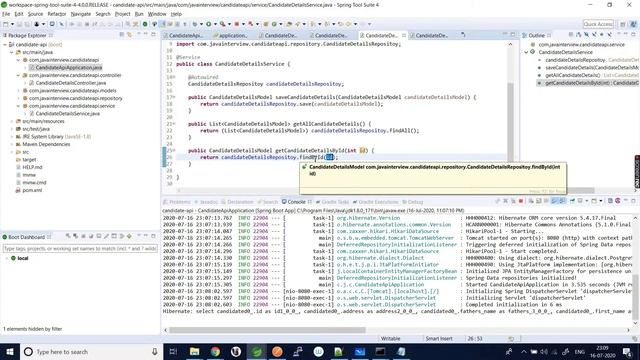Screen dimensions: 640x360
Task: Start the selected app in Boot Dashboard
Action: pyautogui.click(x=68, y=236)
